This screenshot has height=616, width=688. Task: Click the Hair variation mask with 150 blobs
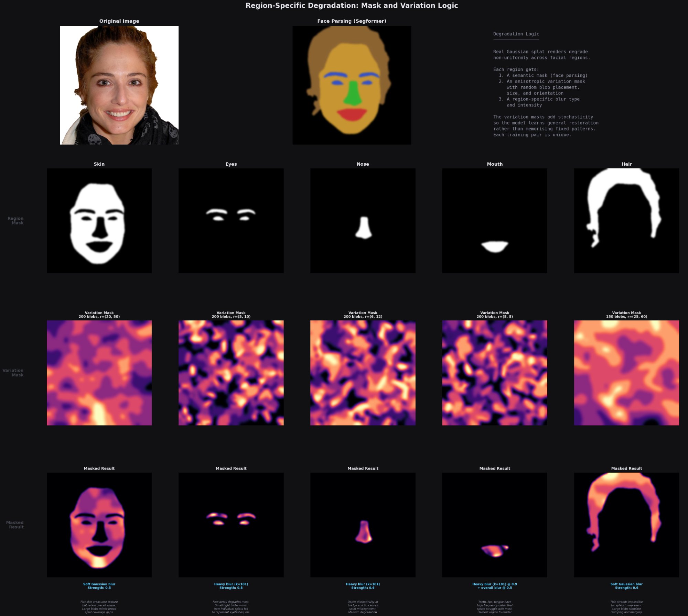tap(626, 373)
